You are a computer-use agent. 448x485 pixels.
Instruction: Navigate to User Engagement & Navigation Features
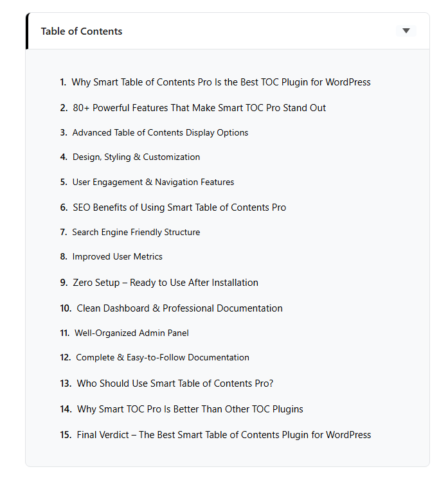pyautogui.click(x=153, y=182)
